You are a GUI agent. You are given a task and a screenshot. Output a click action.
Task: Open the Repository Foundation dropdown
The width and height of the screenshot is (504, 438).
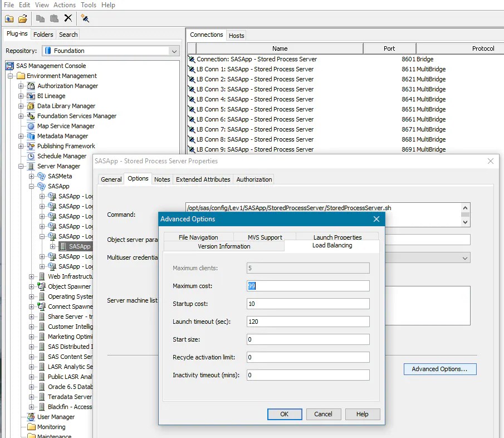tap(174, 51)
